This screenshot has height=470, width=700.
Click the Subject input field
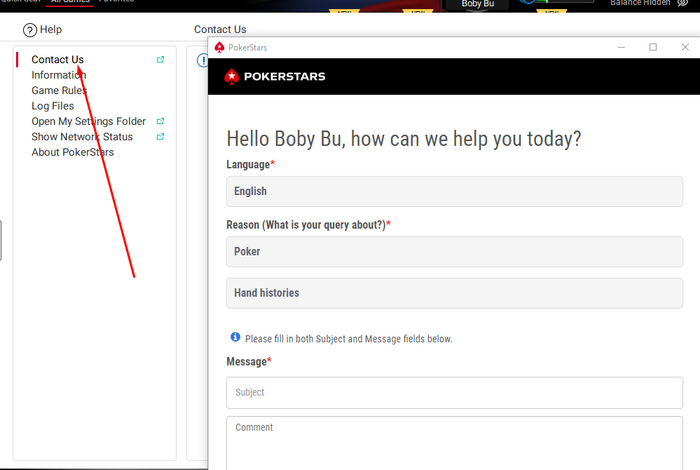pos(454,393)
